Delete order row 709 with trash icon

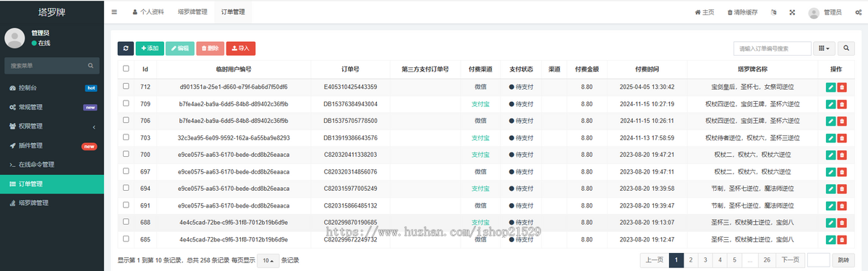(842, 104)
